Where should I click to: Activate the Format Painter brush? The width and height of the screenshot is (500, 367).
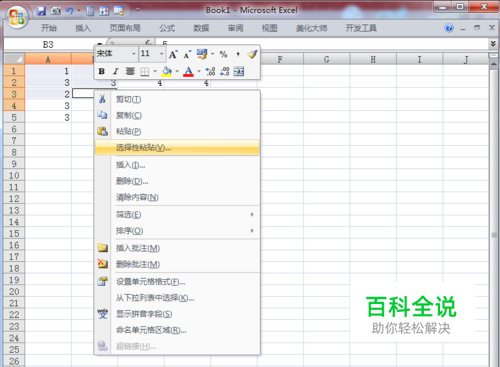tap(252, 54)
